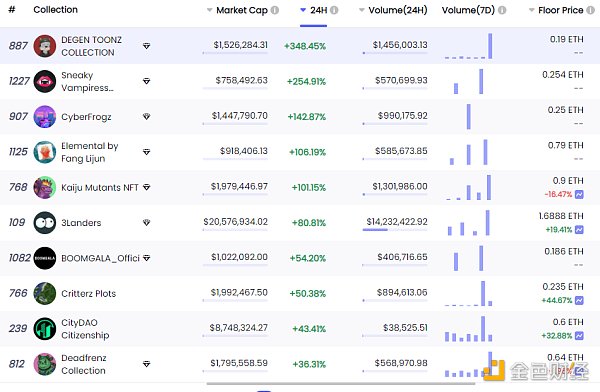Screen dimensions: 600x392
Task: Open CityDAO Citizenship avatar image
Action: click(x=45, y=328)
